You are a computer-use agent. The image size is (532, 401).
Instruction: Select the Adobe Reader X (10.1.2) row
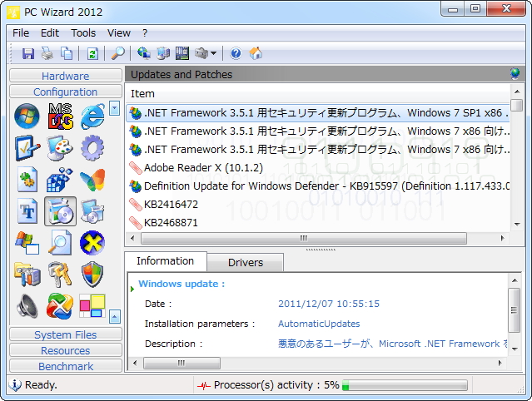pyautogui.click(x=318, y=168)
